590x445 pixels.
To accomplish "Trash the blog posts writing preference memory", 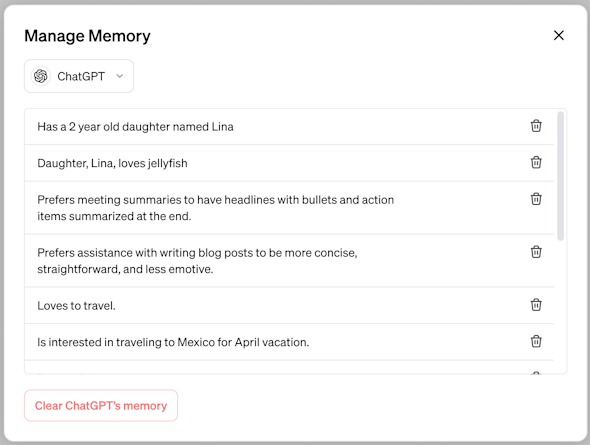I will (536, 252).
